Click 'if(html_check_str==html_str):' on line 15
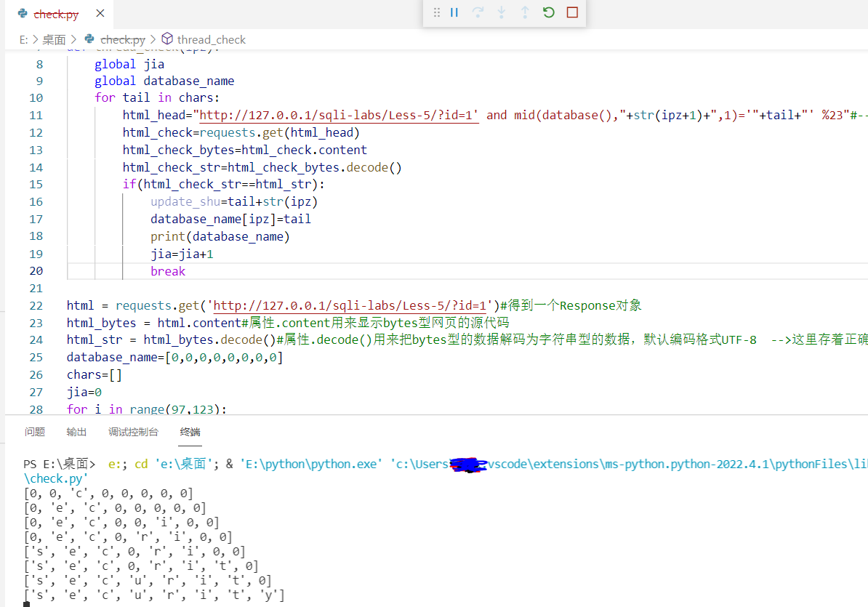868x607 pixels. coord(224,184)
